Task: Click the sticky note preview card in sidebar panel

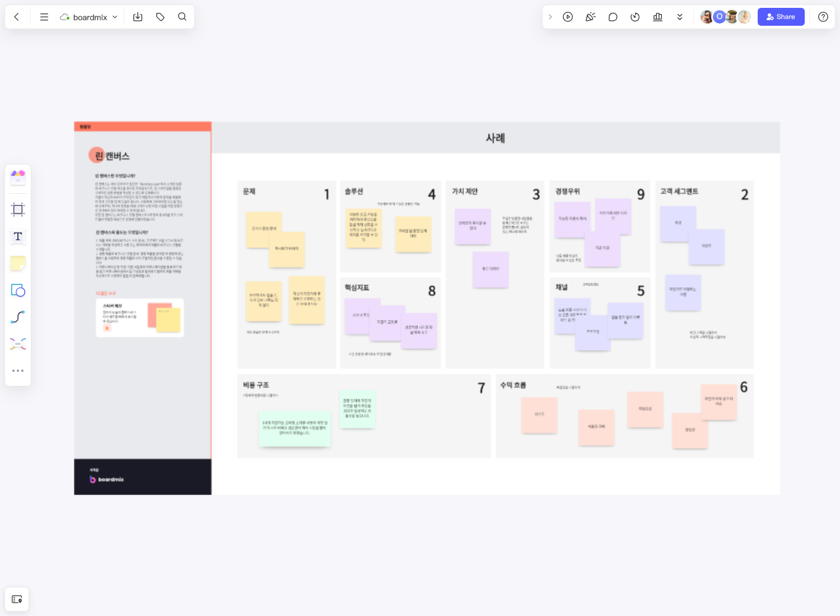Action: 140,318
